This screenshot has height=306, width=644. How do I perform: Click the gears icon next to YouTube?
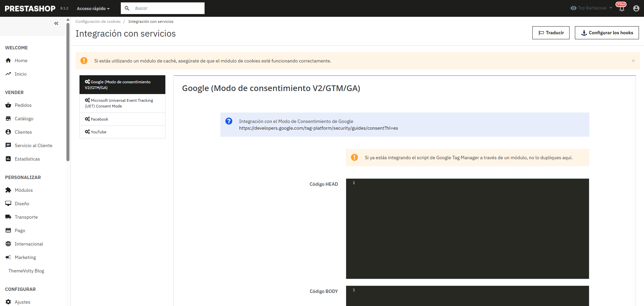87,132
